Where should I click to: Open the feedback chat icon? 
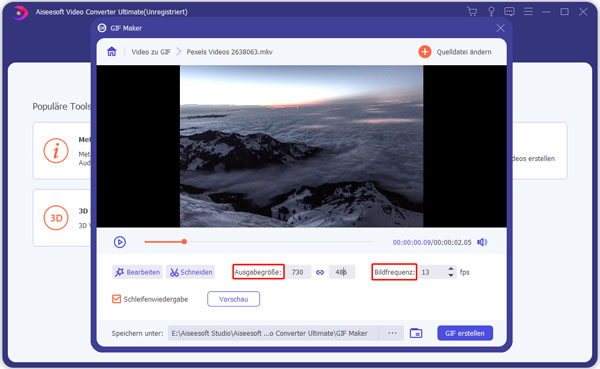509,11
